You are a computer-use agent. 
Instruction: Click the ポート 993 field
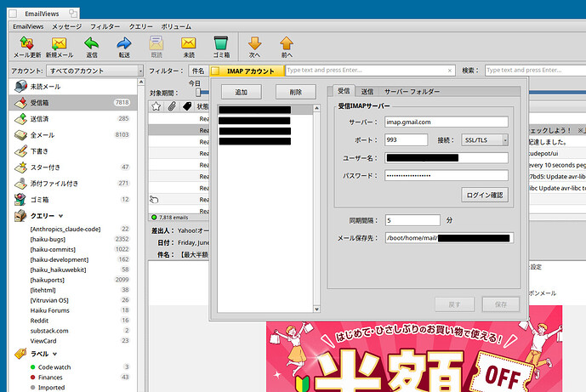406,140
